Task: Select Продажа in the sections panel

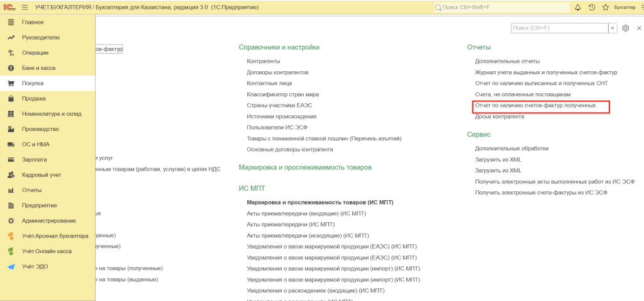Action: [x=33, y=98]
